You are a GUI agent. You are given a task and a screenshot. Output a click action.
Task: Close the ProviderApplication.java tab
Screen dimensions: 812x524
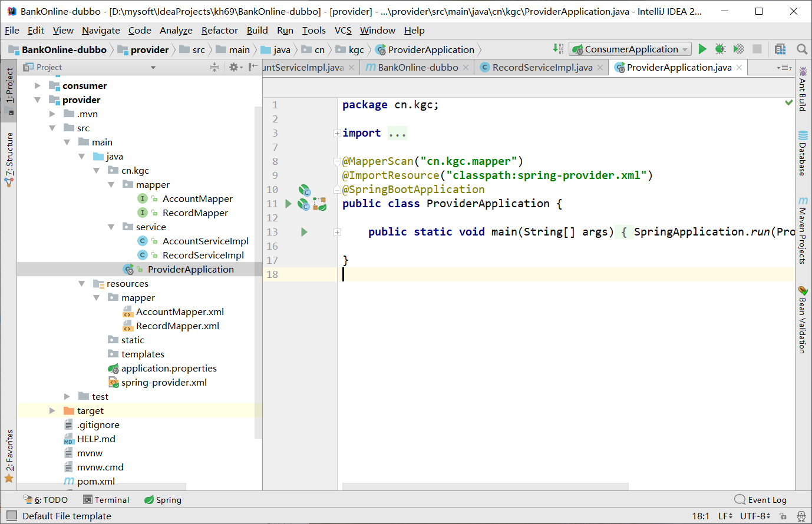739,68
